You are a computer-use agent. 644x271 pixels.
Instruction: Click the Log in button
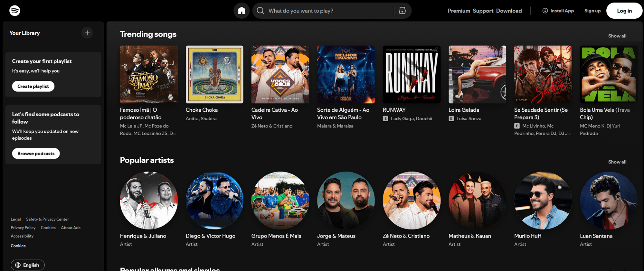(x=624, y=11)
